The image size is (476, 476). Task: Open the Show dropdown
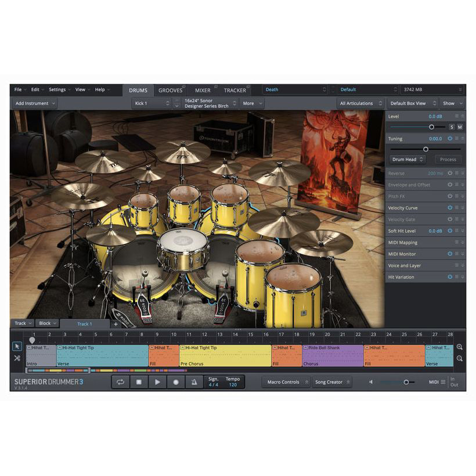tap(452, 103)
